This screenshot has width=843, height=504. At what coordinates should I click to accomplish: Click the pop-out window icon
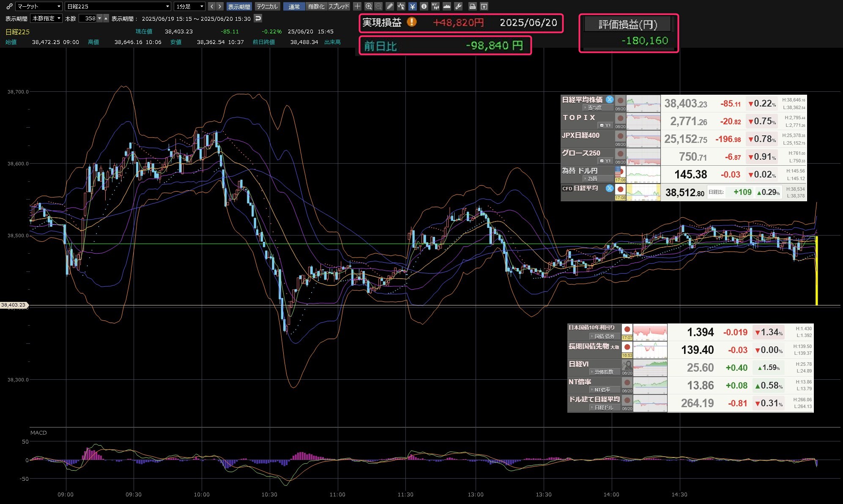point(484,6)
